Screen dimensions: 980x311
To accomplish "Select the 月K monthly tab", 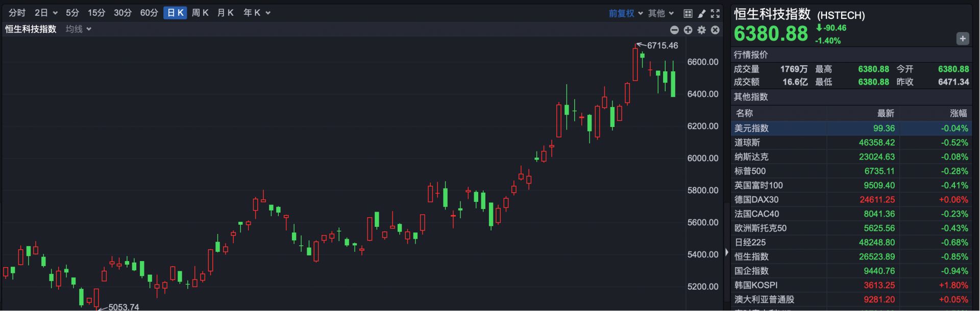I will tap(225, 13).
